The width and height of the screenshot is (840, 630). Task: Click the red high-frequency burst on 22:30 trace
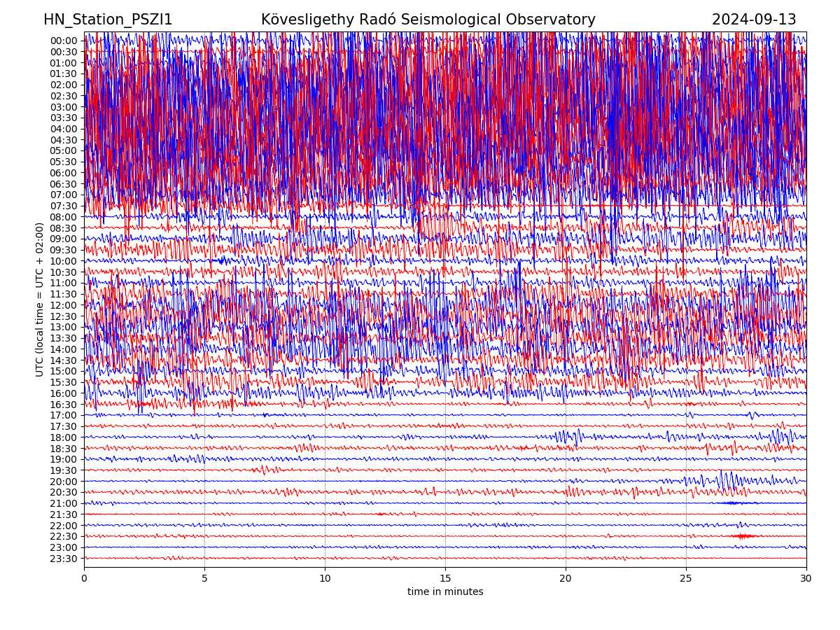coord(743,536)
